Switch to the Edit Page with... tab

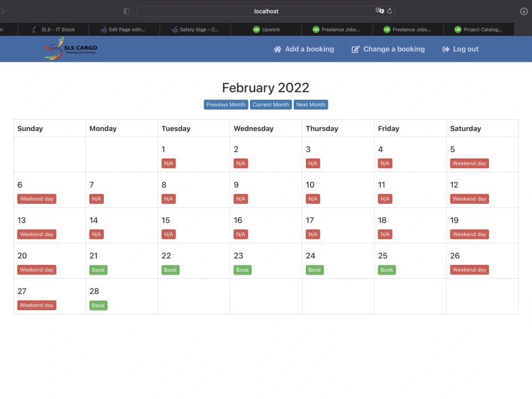(124, 29)
